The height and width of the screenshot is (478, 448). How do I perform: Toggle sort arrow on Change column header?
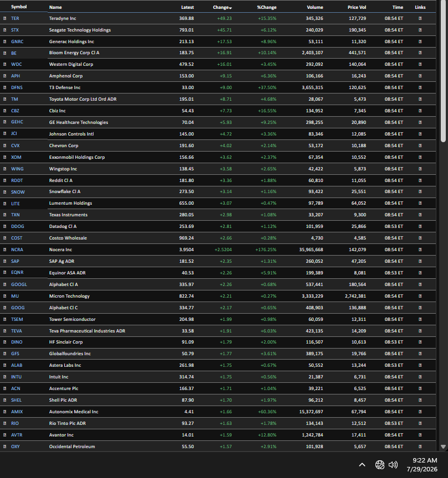(x=230, y=8)
